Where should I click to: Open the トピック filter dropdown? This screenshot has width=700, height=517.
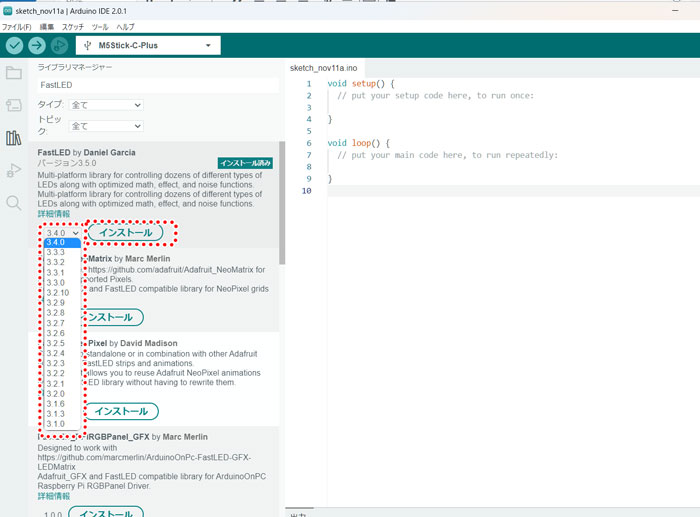tap(106, 126)
